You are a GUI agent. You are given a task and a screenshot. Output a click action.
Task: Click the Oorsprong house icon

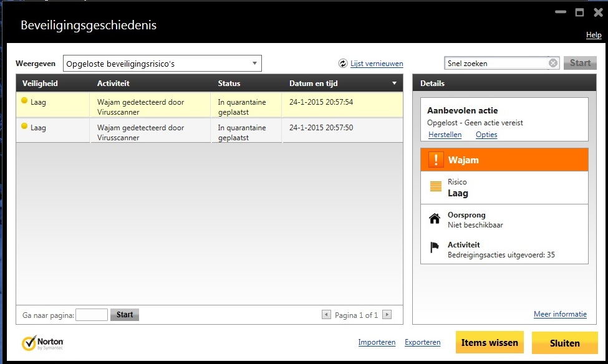point(434,219)
